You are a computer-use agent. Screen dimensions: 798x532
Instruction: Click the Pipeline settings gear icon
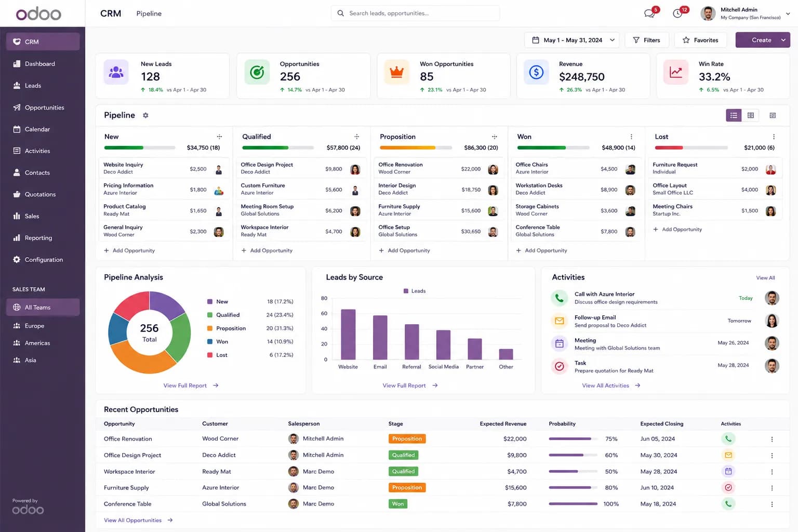tap(145, 115)
